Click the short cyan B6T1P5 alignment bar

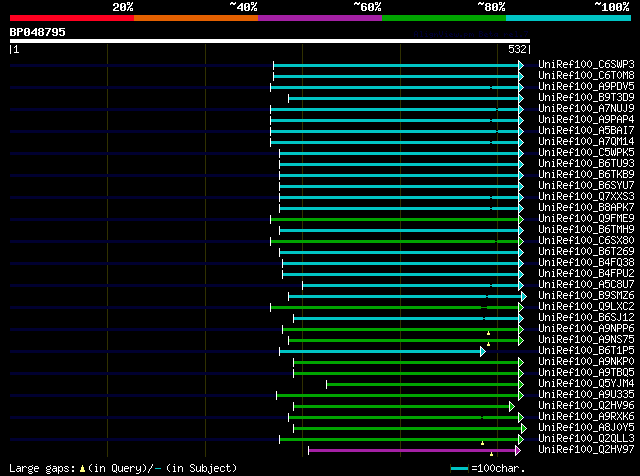pyautogui.click(x=380, y=351)
